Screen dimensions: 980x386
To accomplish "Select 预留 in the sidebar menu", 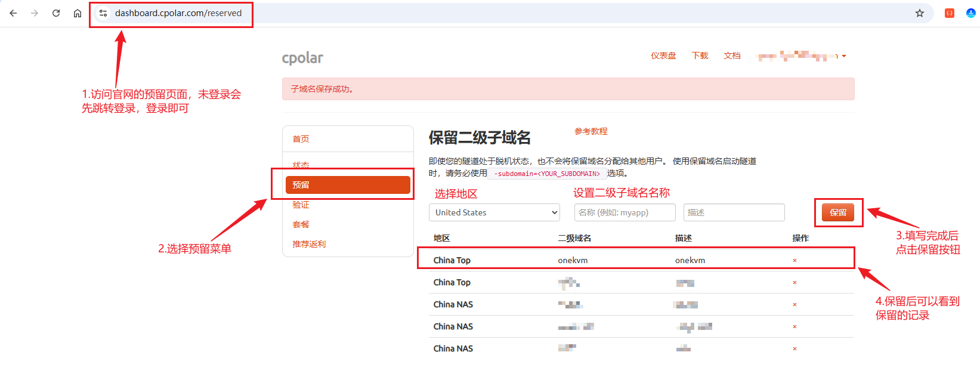I will click(348, 185).
